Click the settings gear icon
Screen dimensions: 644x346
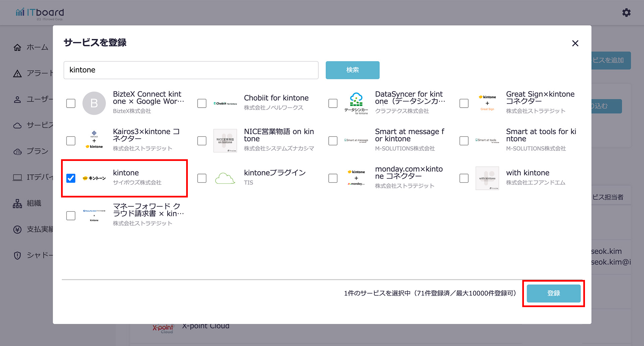coord(626,13)
